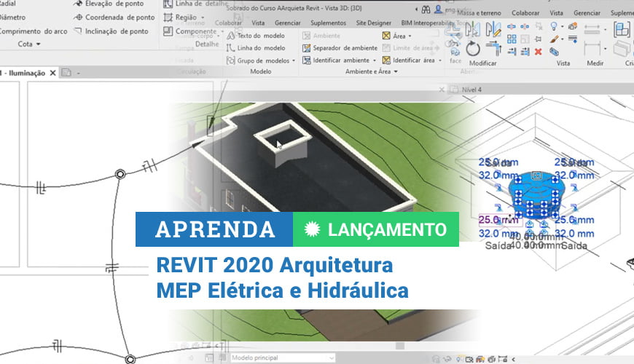Image resolution: width=634 pixels, height=364 pixels.
Task: Open BIM Interoperability Tools tab
Action: coord(432,23)
